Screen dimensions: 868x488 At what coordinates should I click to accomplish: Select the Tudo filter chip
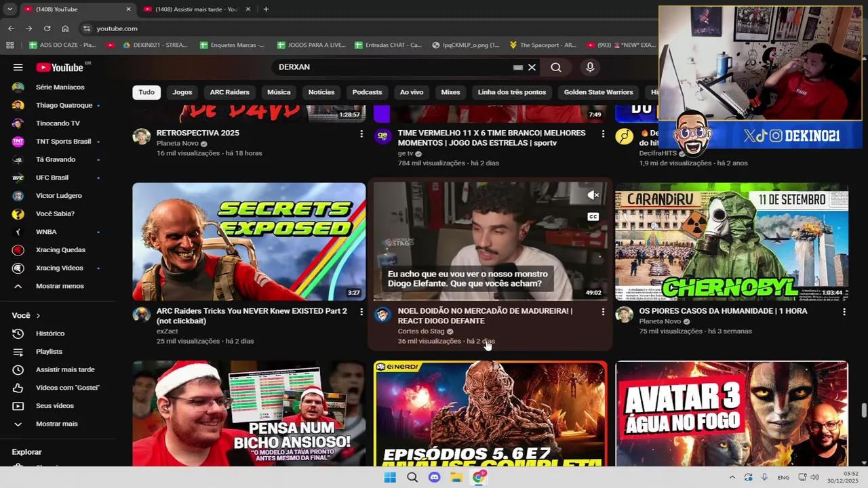coord(146,92)
